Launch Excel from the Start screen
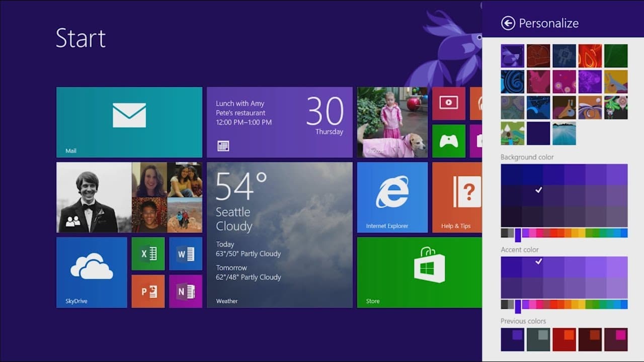644x362 pixels. tap(148, 254)
